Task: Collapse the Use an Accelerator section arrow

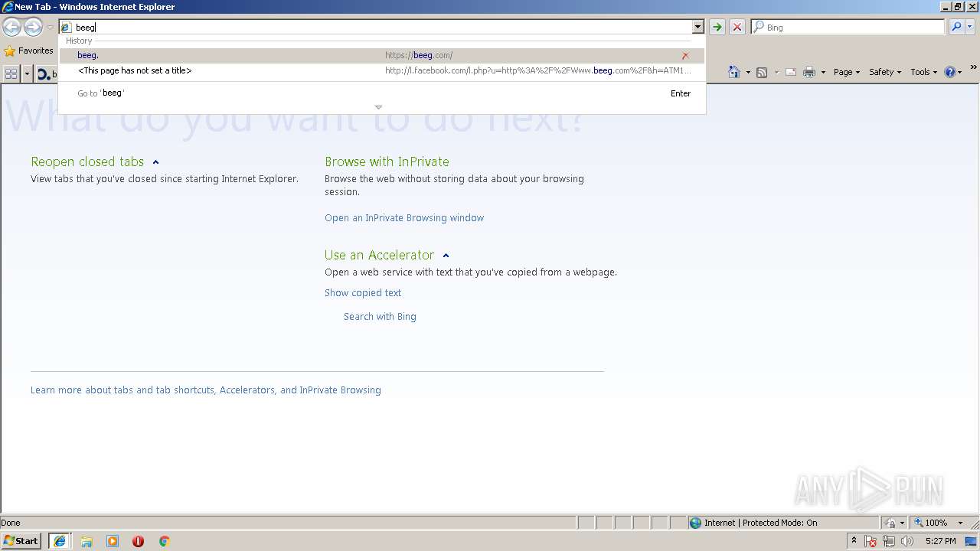Action: (x=446, y=256)
